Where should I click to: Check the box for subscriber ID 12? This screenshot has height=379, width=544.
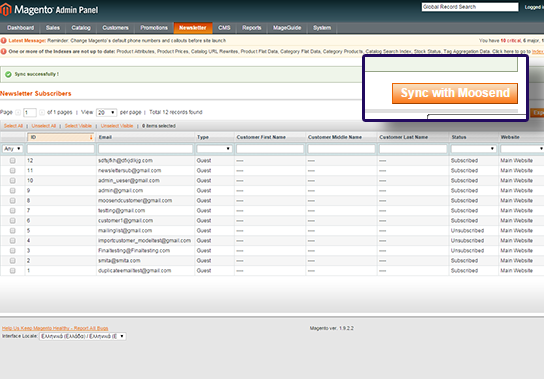coord(12,161)
